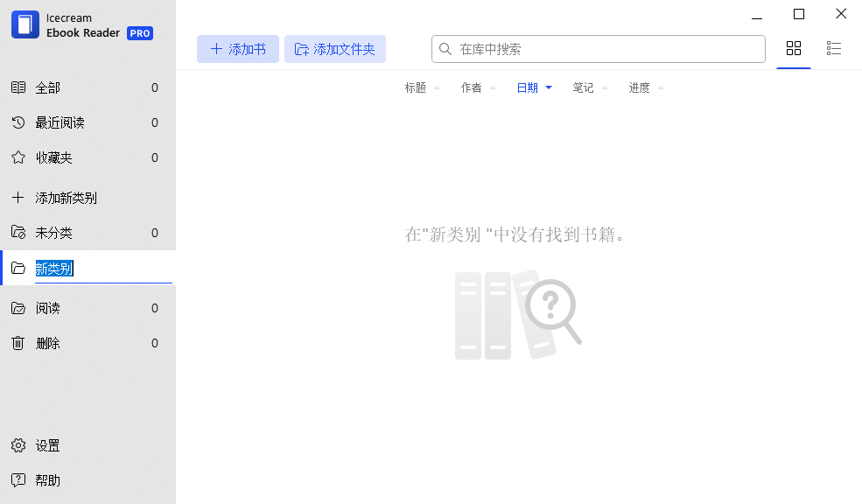Open the 帮助 help section

47,479
